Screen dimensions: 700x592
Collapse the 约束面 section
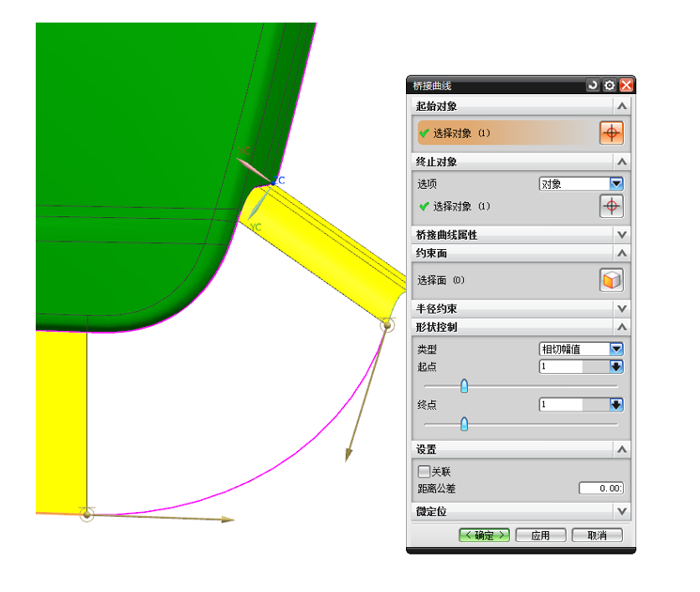tap(622, 253)
